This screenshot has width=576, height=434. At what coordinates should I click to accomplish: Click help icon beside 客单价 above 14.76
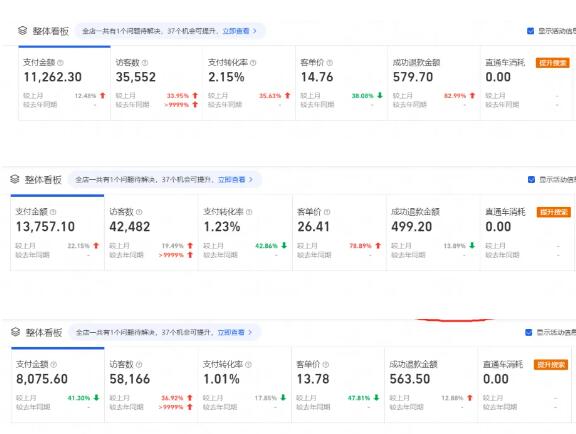click(330, 63)
